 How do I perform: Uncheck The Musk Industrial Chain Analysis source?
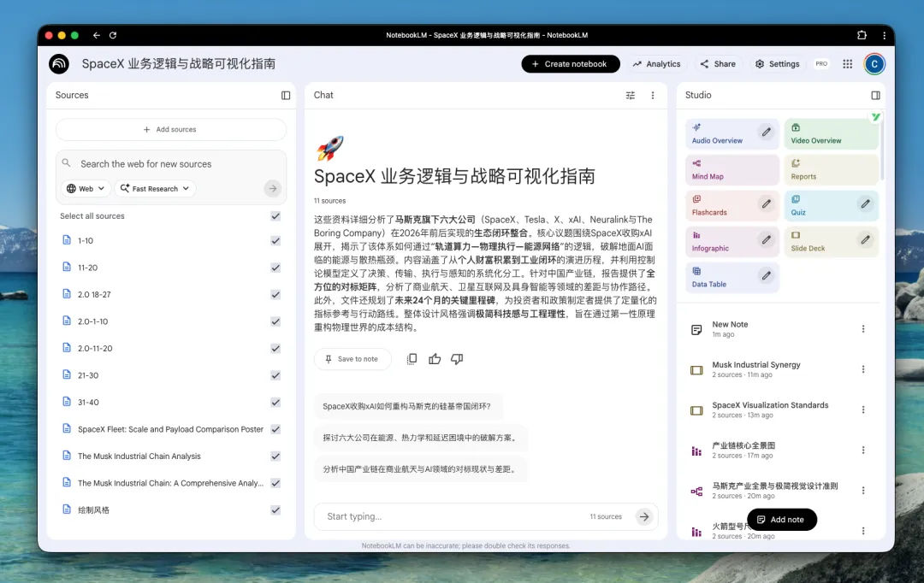[275, 456]
